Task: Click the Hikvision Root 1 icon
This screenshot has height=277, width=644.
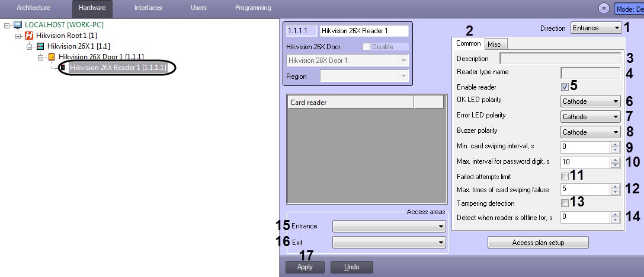Action: [x=29, y=36]
